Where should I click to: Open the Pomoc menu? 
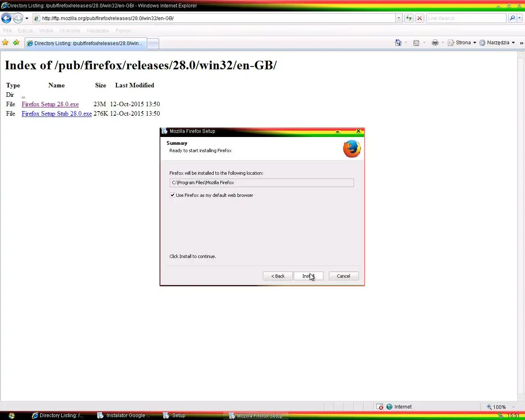pos(123,31)
